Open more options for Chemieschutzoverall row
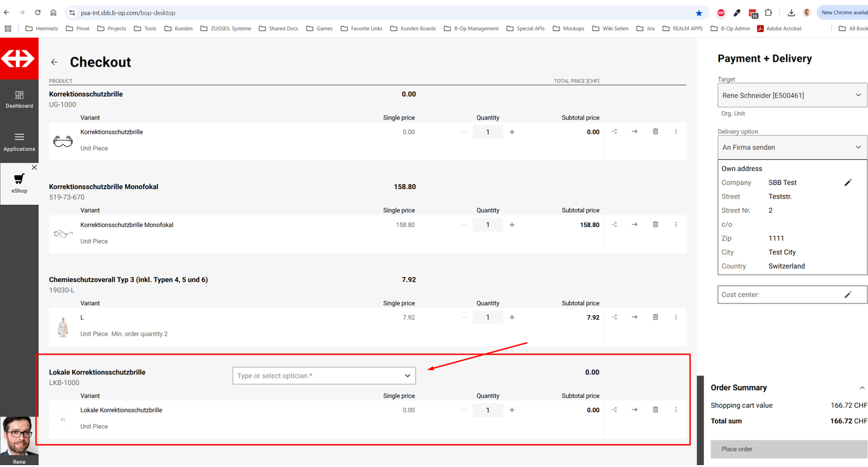This screenshot has height=467, width=868. point(675,317)
